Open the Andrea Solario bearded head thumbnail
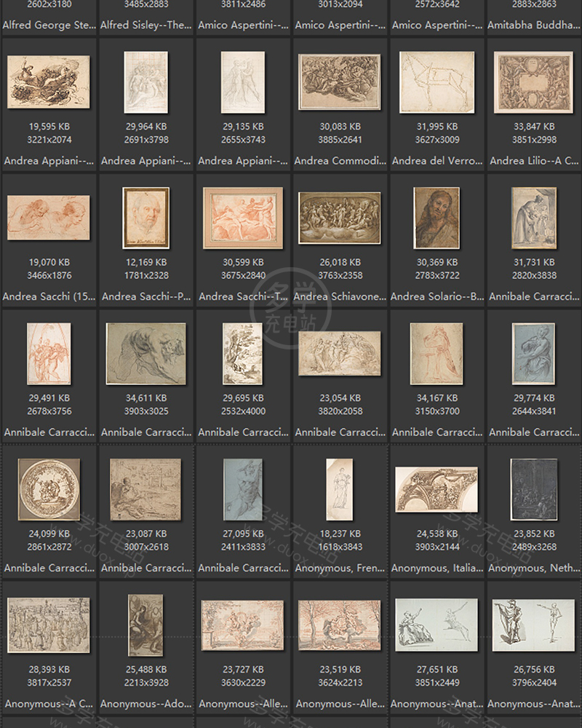582x728 pixels. pyautogui.click(x=436, y=217)
